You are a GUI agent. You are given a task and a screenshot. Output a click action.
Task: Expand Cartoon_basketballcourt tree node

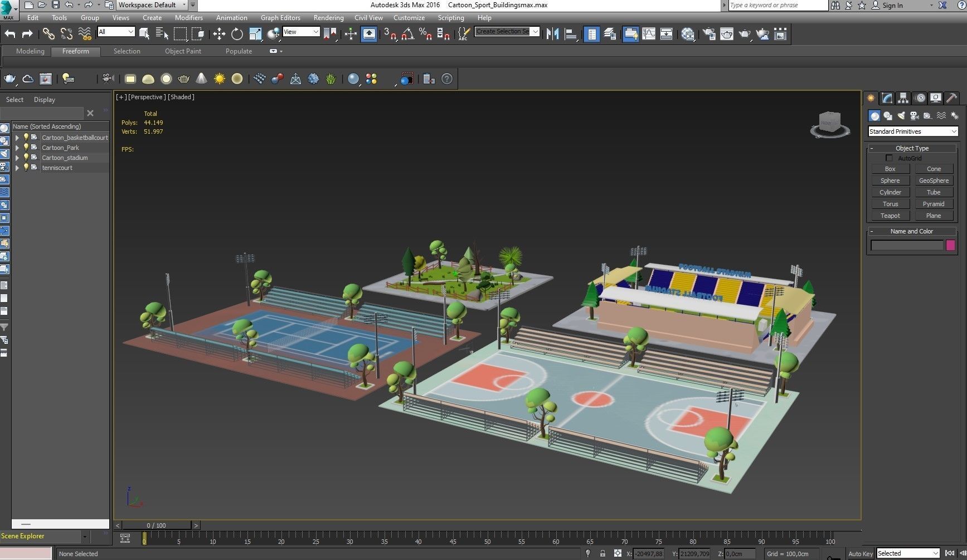pyautogui.click(x=17, y=138)
